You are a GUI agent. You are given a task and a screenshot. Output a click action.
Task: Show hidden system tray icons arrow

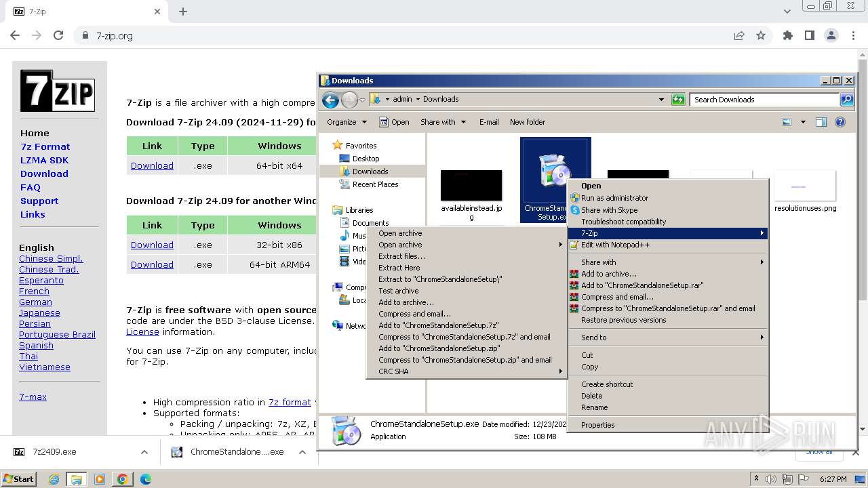(756, 479)
